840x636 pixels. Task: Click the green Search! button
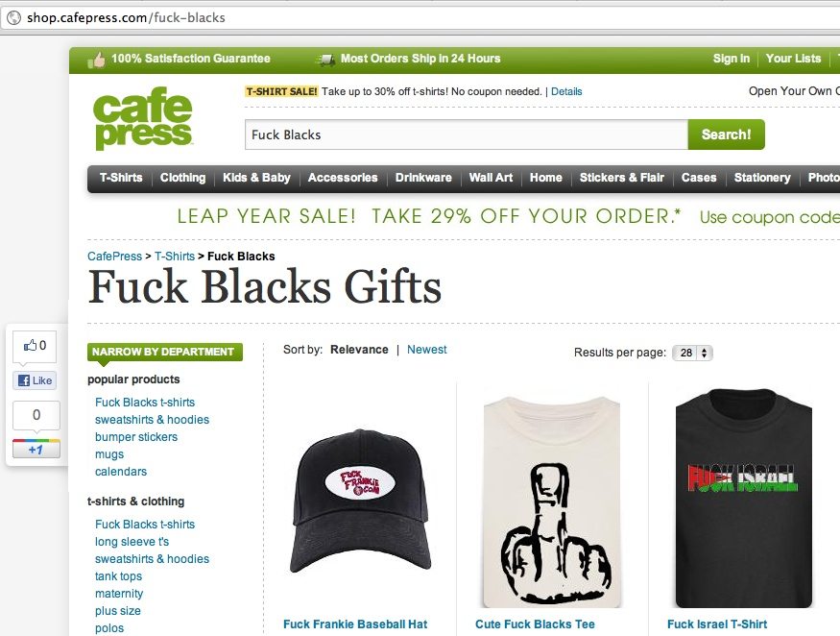pos(727,135)
